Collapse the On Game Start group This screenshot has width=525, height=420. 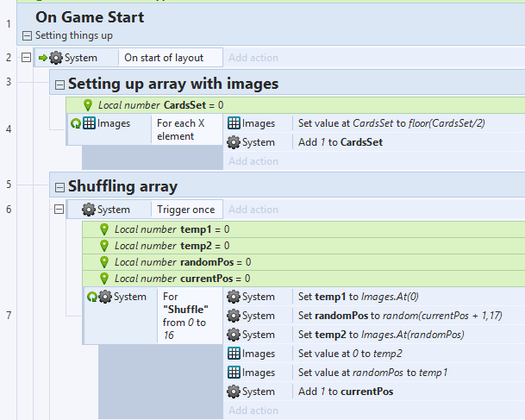coord(27,36)
